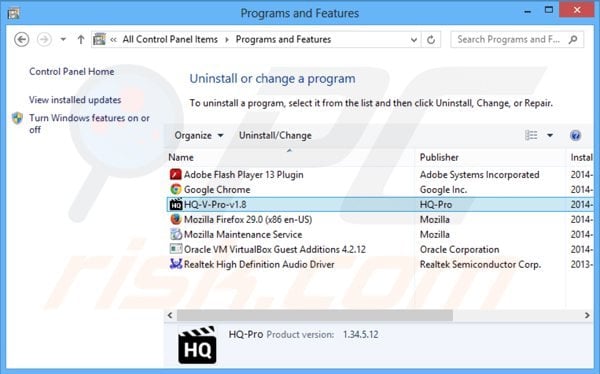The height and width of the screenshot is (374, 600).
Task: Open the address bar history dropdown
Action: (414, 39)
